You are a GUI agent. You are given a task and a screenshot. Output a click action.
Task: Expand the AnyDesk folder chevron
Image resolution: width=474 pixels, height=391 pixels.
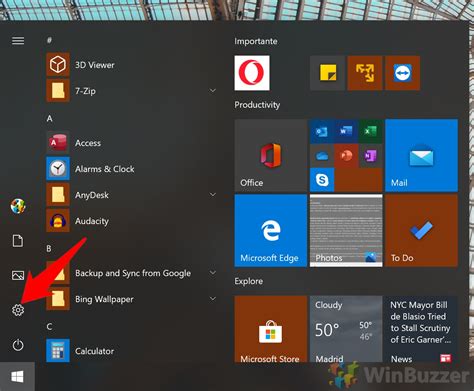pyautogui.click(x=213, y=194)
